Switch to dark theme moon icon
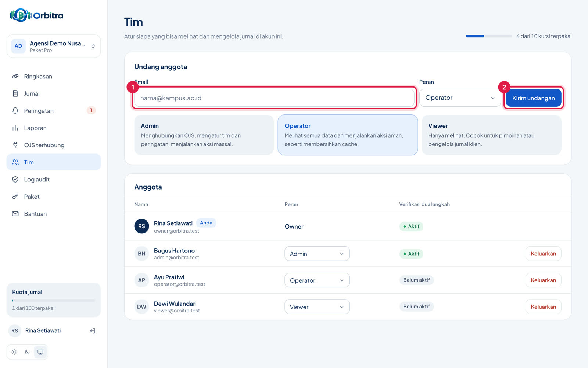 coord(27,352)
